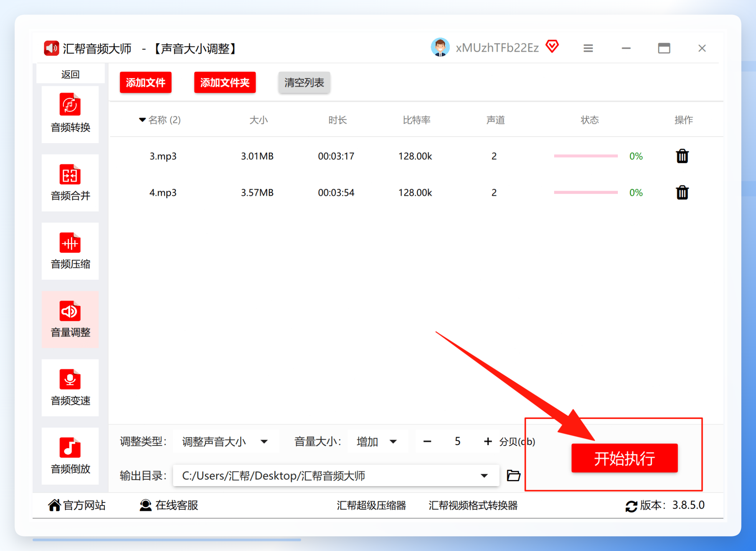Click the 清空列表 button

pos(304,82)
